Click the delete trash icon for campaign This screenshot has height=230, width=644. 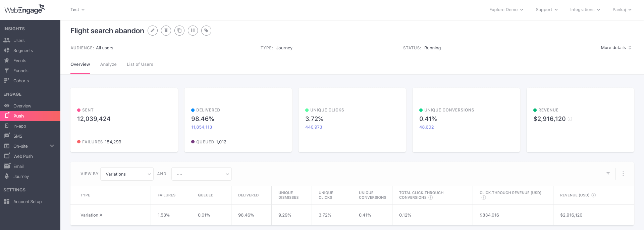166,31
